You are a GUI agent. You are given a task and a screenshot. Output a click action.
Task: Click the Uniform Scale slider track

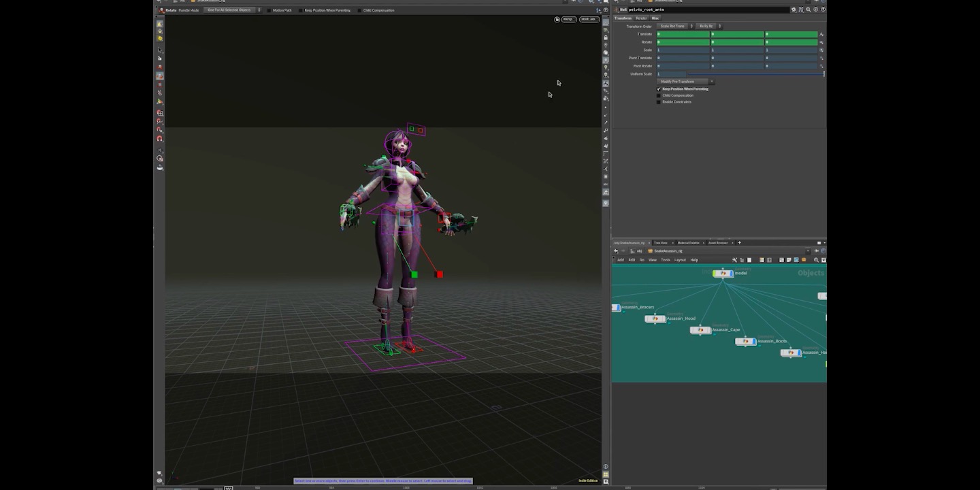tap(754, 73)
